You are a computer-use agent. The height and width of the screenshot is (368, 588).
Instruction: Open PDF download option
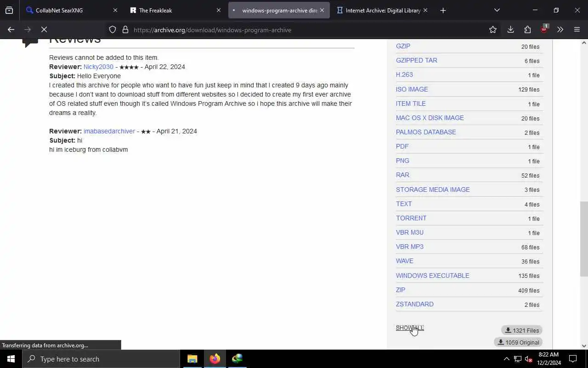(x=402, y=146)
